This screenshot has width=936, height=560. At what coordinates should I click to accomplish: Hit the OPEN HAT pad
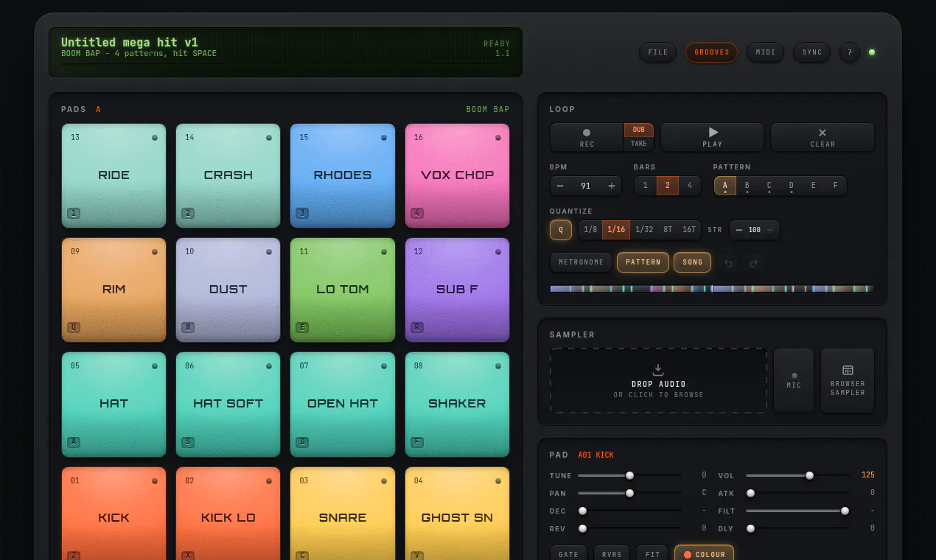click(343, 404)
